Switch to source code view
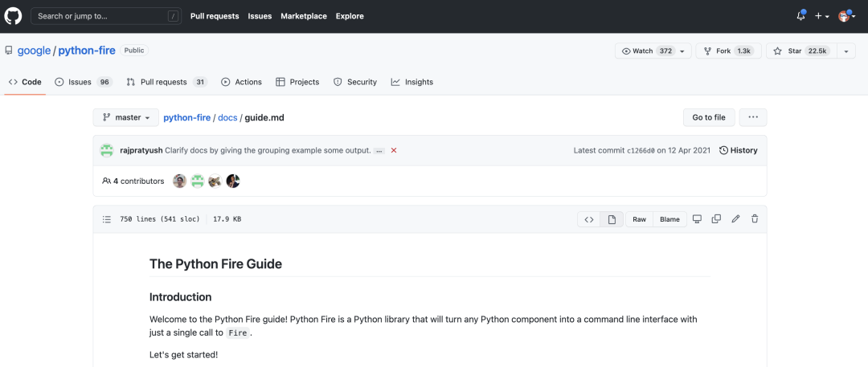Viewport: 868px width, 367px height. click(589, 219)
